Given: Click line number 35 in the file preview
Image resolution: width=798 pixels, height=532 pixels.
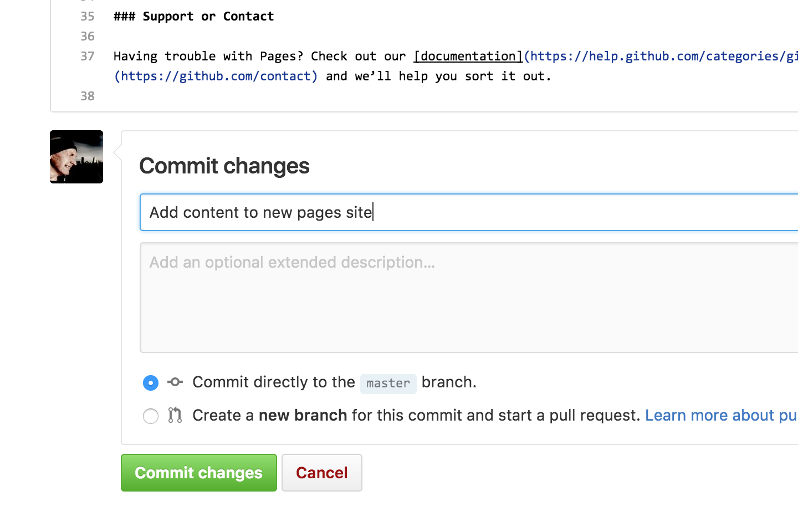Looking at the screenshot, I should (87, 16).
